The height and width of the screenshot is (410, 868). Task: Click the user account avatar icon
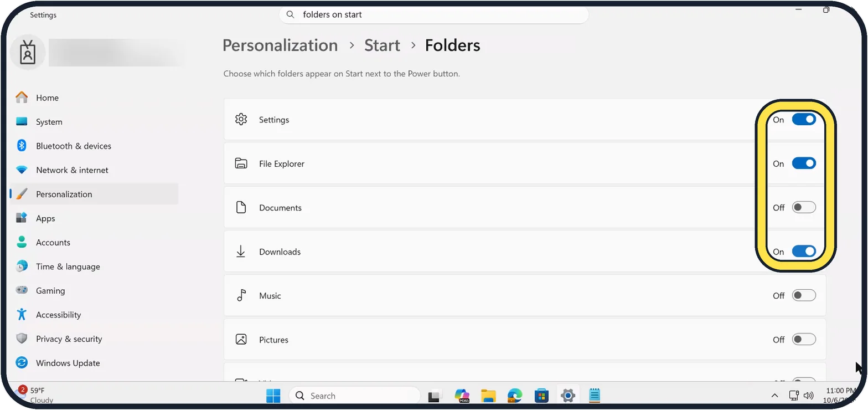coord(28,53)
